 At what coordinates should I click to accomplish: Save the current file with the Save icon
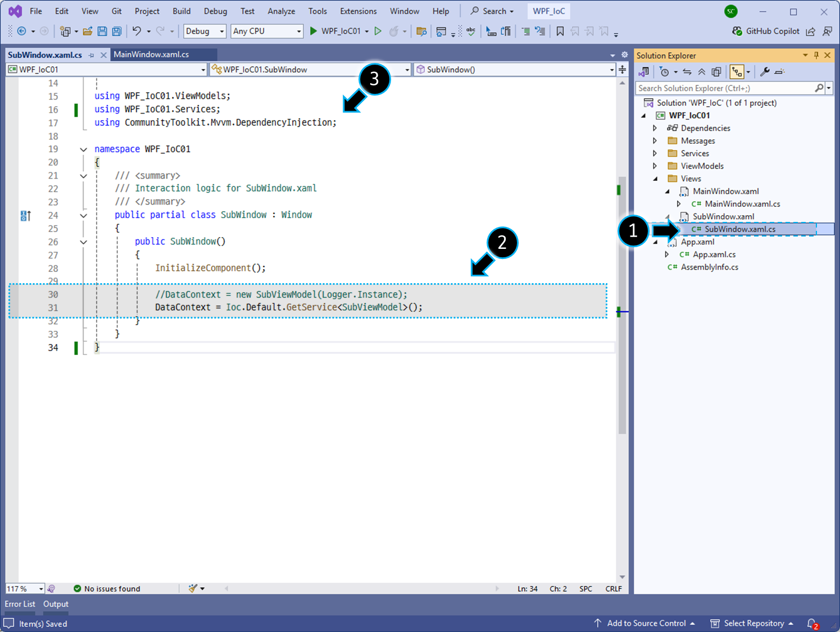coord(102,31)
